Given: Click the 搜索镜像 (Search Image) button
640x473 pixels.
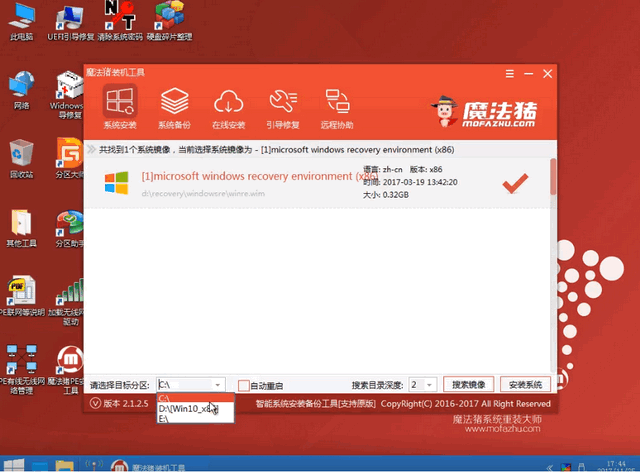Looking at the screenshot, I should click(x=468, y=385).
